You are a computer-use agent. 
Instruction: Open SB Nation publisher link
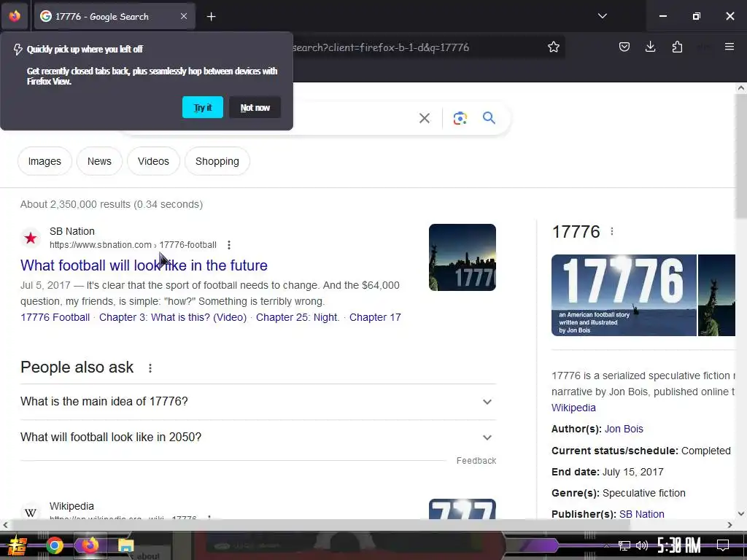coord(641,514)
